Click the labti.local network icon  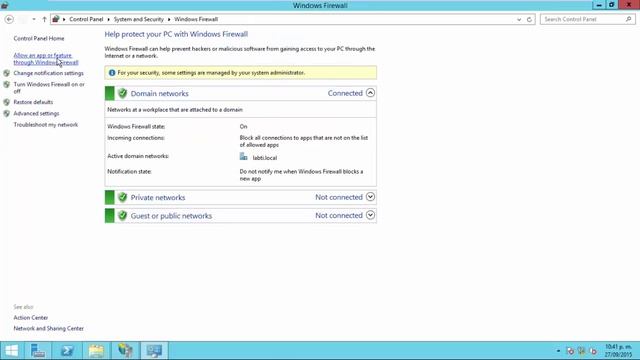[244, 157]
